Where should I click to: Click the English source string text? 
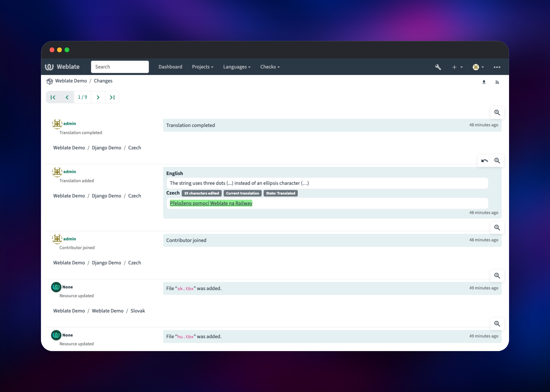(239, 183)
